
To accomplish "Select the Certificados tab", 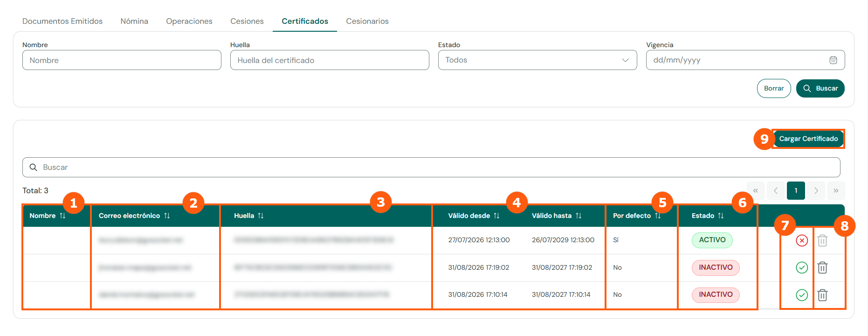I will 305,21.
